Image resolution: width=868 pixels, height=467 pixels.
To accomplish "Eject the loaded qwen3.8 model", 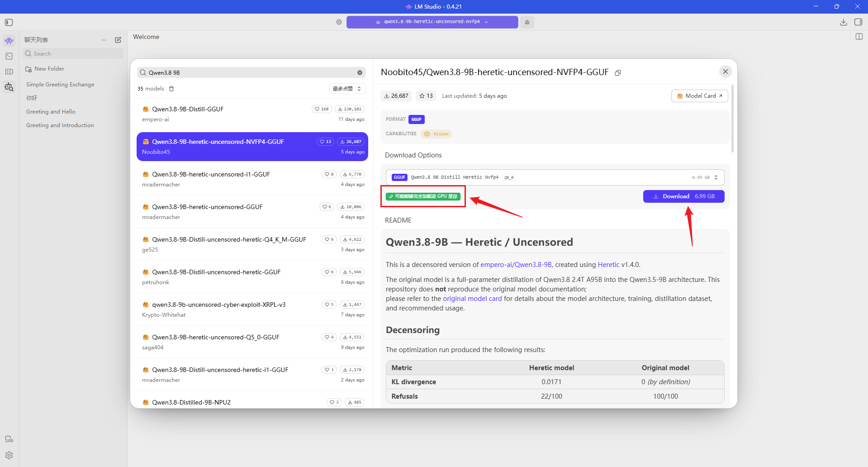I will click(x=527, y=22).
